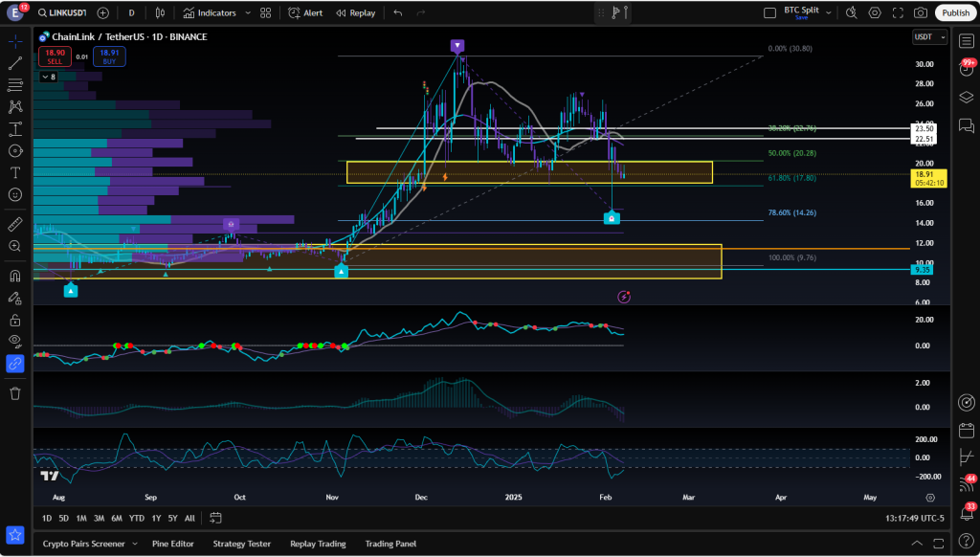Open the patterns drawing tool
Image resolution: width=980 pixels, height=557 pixels.
[15, 107]
